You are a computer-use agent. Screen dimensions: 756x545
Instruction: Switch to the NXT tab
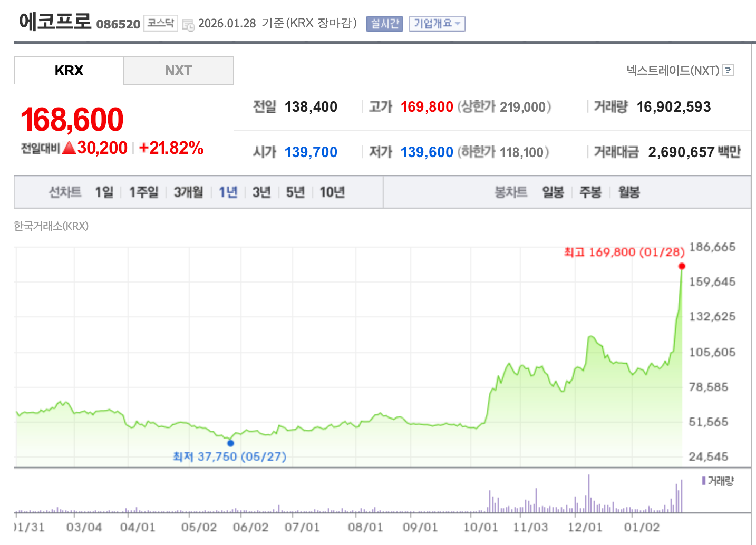[179, 71]
